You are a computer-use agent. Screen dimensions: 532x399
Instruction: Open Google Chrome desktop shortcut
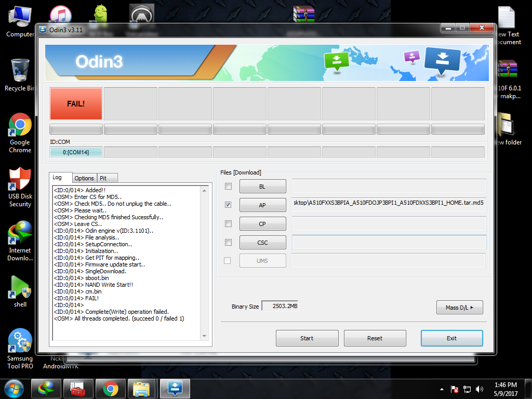[20, 126]
